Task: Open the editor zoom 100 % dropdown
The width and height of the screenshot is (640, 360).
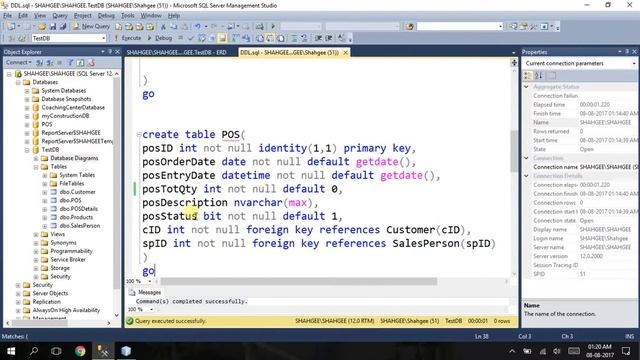Action: click(151, 281)
